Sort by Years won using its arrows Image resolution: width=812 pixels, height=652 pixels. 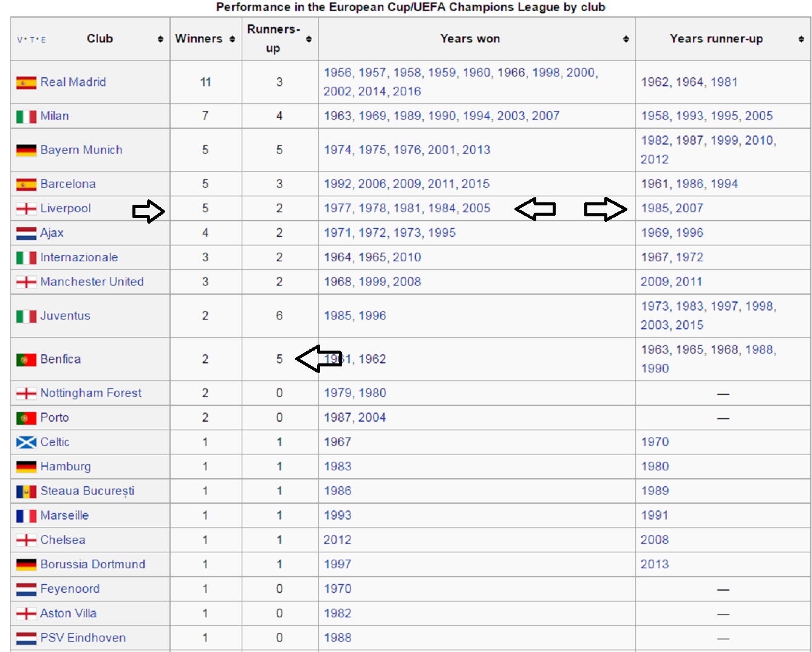626,39
